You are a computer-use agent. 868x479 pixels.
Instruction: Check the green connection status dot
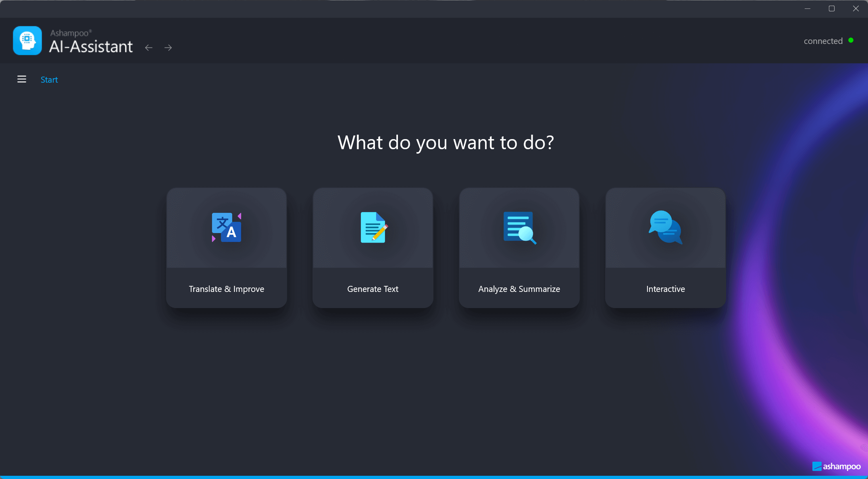point(851,40)
